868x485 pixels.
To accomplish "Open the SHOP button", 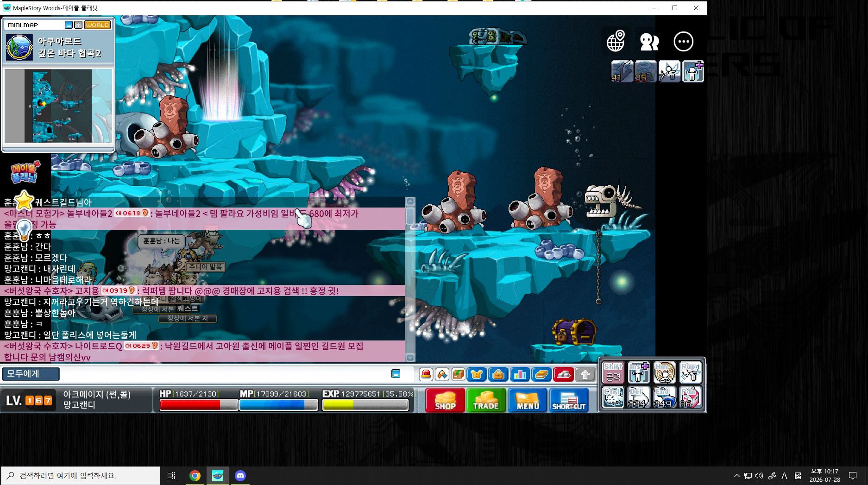I will pos(445,400).
